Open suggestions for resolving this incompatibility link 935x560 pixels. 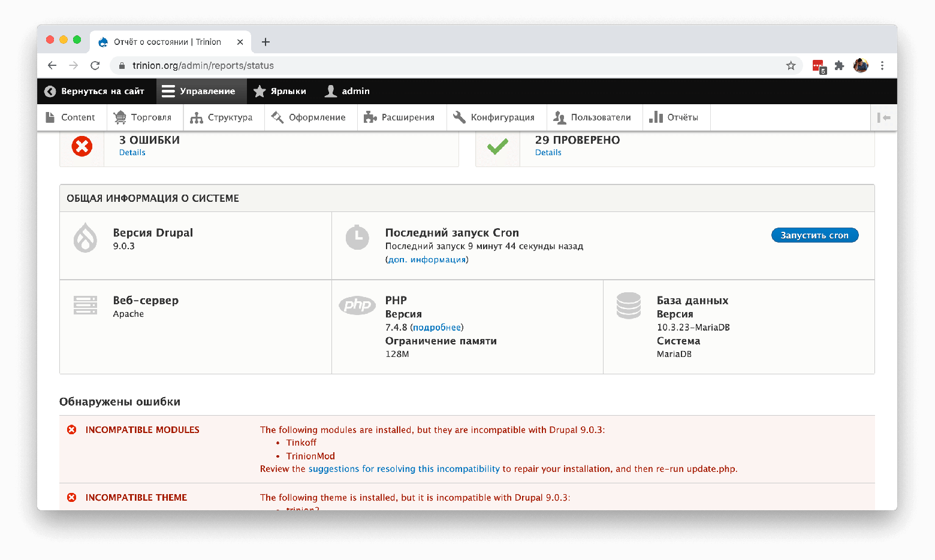404,469
